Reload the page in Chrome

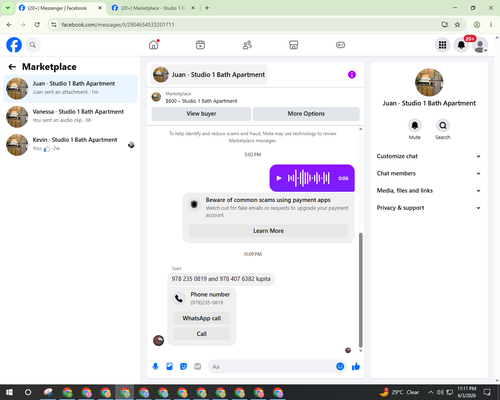(37, 25)
